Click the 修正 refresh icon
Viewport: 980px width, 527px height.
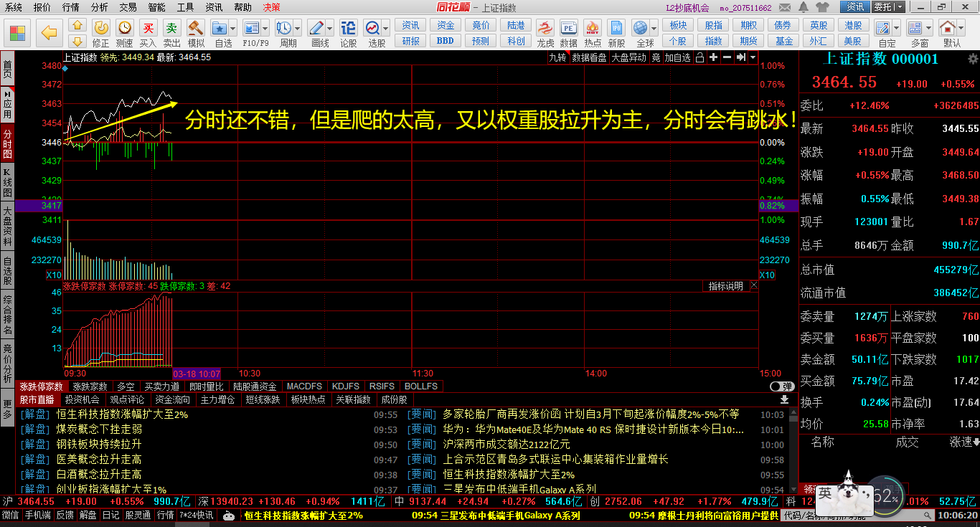101,28
